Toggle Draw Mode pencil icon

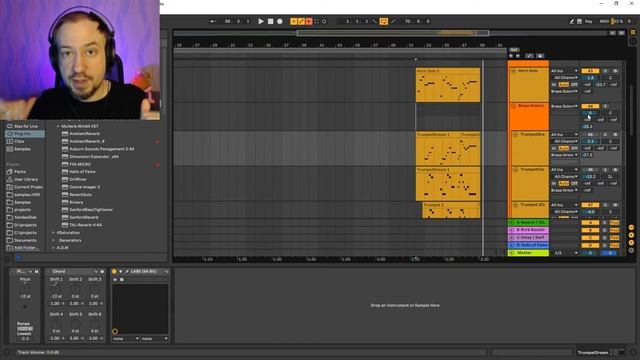tap(572, 21)
